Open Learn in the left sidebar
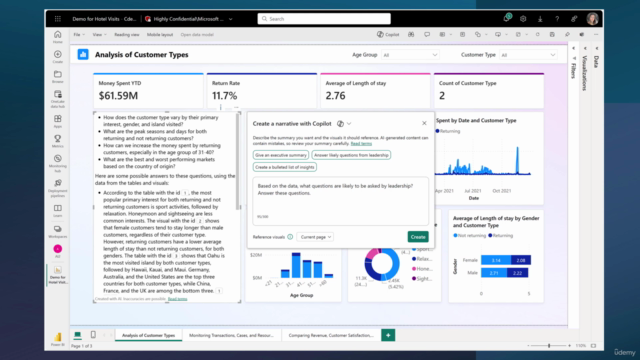The width and height of the screenshot is (640, 360). tap(58, 211)
